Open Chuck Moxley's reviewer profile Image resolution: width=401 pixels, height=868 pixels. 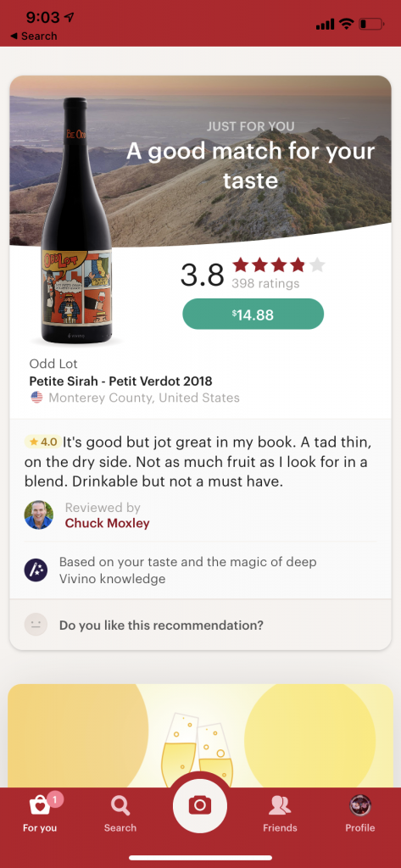point(108,522)
